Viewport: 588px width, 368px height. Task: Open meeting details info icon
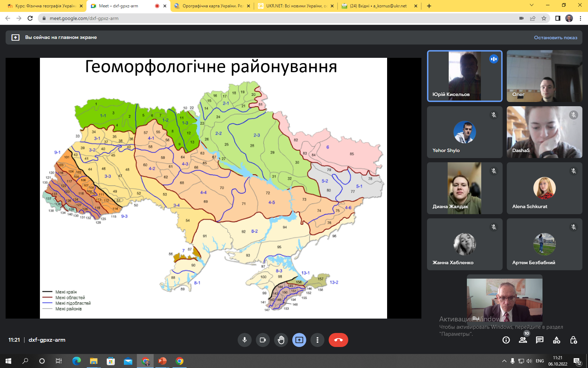pos(506,340)
